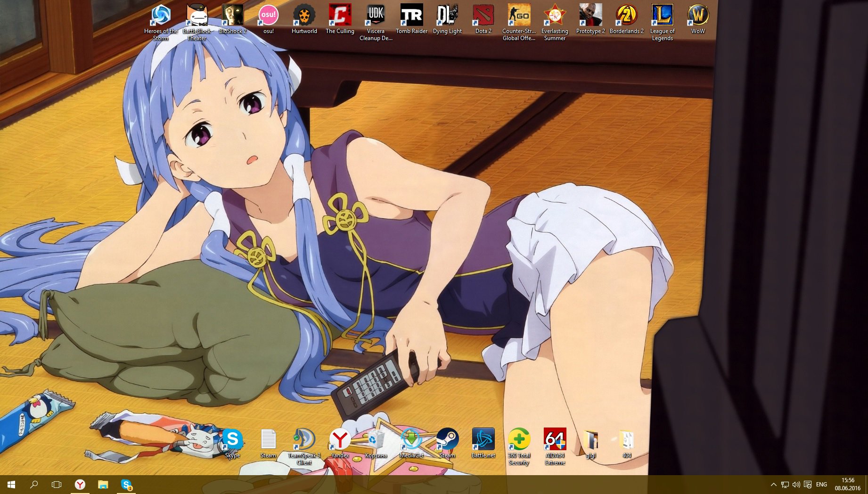Image resolution: width=868 pixels, height=494 pixels.
Task: Open Viscera Cleanup Detail shortcut
Action: [x=376, y=22]
